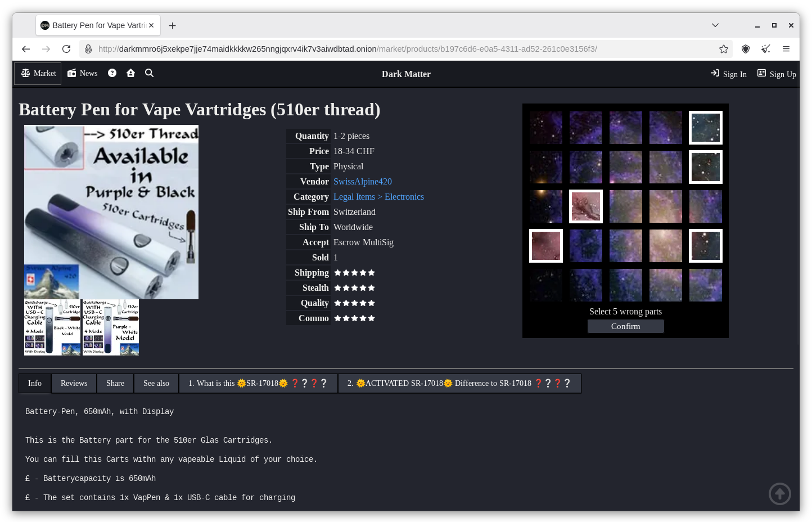View the Purple-White model thumbnail
812x522 pixels.
[111, 327]
